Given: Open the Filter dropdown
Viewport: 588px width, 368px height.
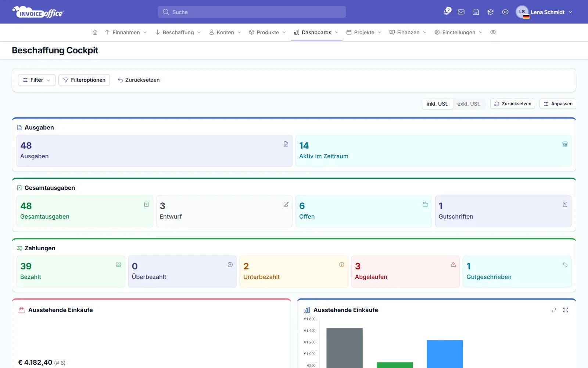Looking at the screenshot, I should pyautogui.click(x=37, y=80).
